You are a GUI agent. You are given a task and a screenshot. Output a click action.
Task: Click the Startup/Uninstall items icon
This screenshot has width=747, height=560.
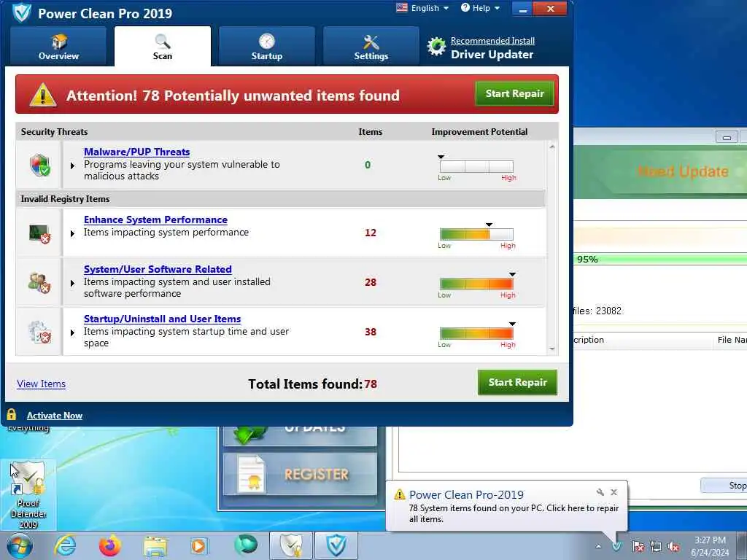coord(39,332)
